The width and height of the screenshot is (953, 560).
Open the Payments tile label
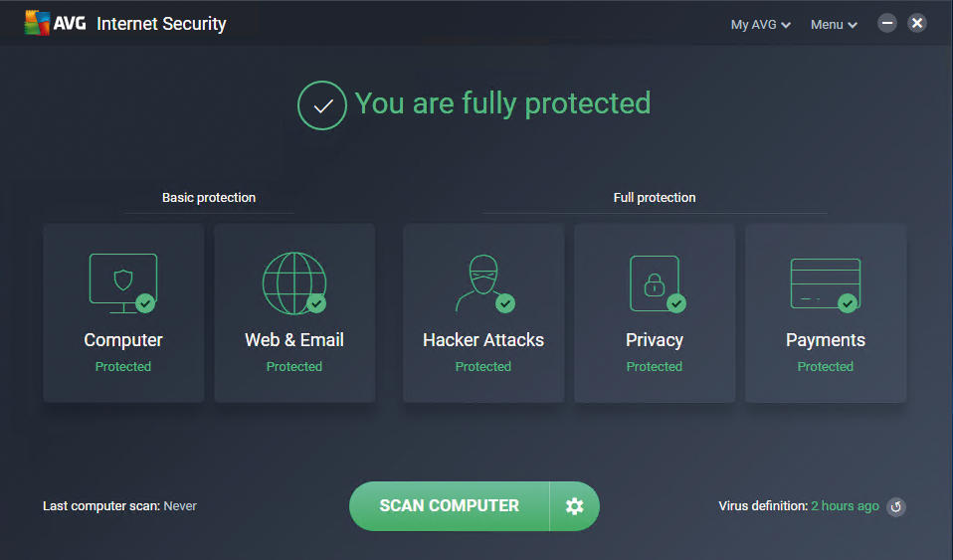coord(826,340)
